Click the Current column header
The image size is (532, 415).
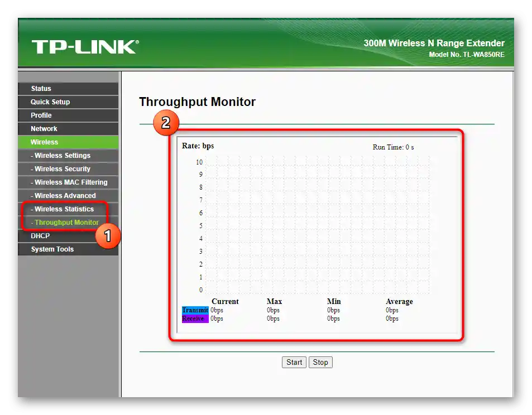[225, 301]
